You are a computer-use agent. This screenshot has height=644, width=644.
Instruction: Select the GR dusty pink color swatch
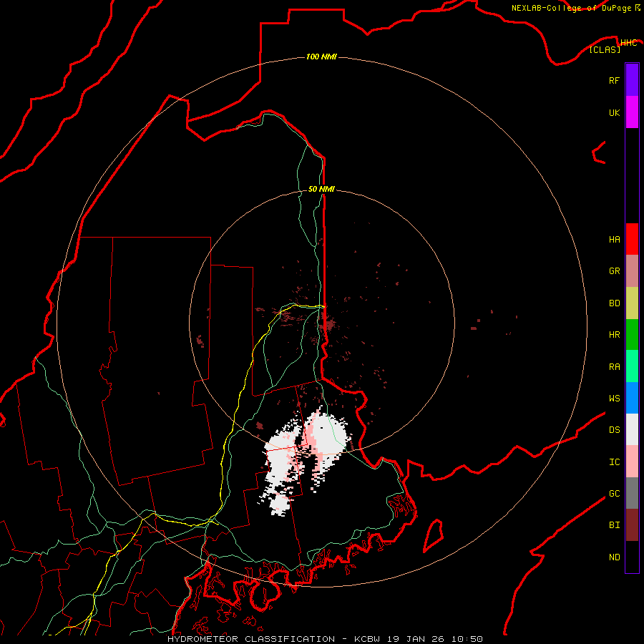click(x=632, y=271)
